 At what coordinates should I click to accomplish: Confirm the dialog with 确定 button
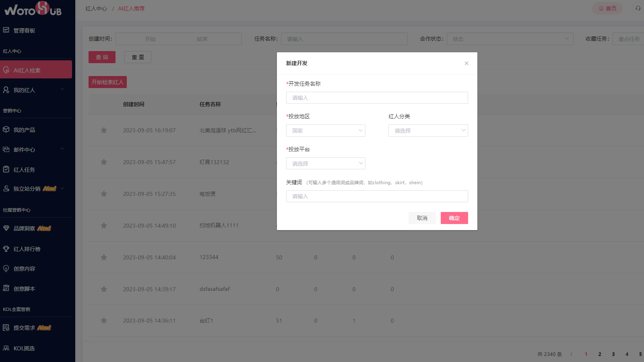point(454,218)
